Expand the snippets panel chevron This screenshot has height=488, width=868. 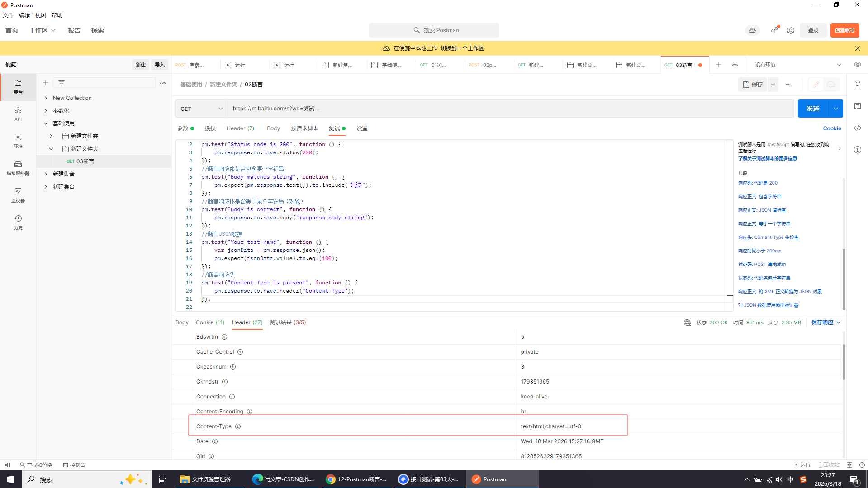coord(840,148)
